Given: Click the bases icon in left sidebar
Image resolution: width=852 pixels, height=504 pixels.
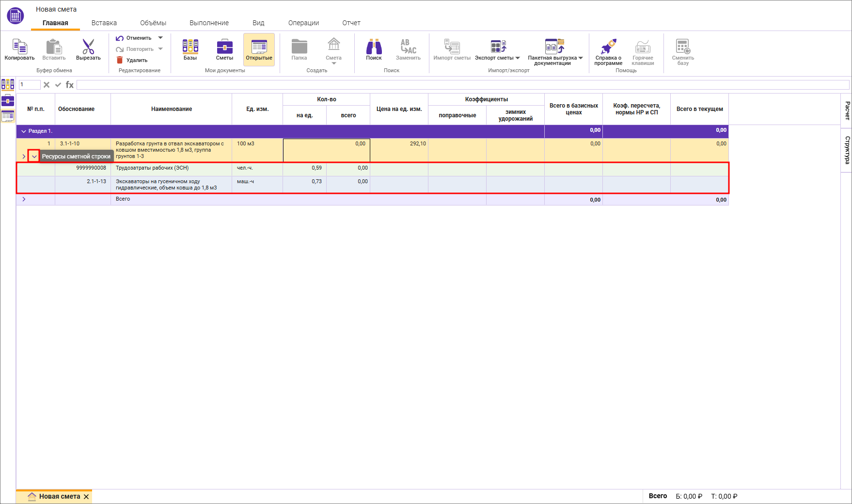Looking at the screenshot, I should tap(8, 85).
